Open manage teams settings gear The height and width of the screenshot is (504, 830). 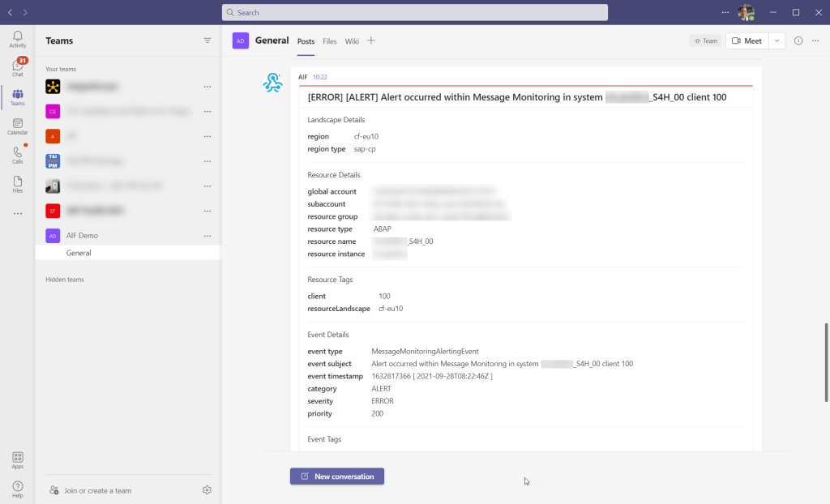(207, 490)
